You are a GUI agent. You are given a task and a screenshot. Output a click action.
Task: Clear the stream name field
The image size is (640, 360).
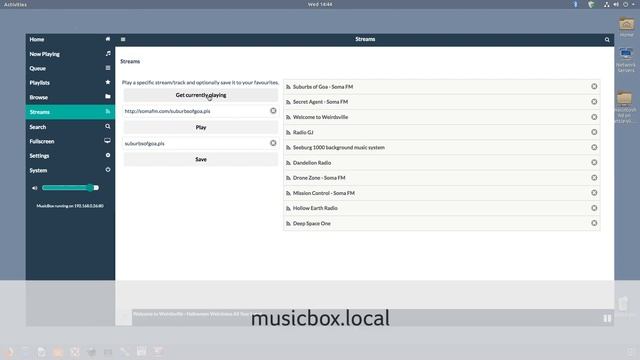click(x=273, y=143)
